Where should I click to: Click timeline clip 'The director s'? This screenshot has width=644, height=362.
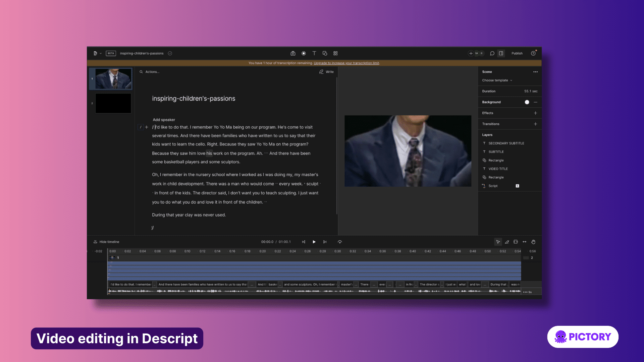(x=429, y=285)
